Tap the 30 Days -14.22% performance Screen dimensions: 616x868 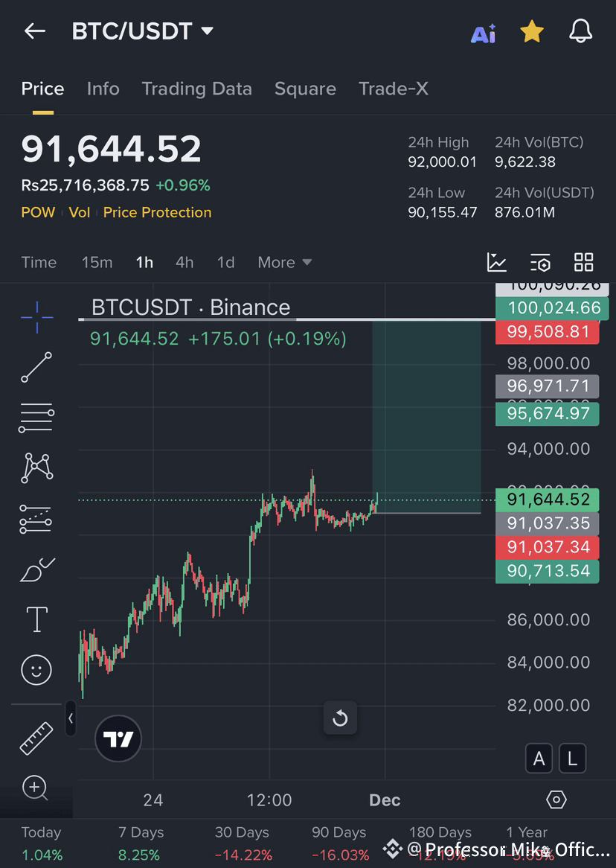pos(243,843)
